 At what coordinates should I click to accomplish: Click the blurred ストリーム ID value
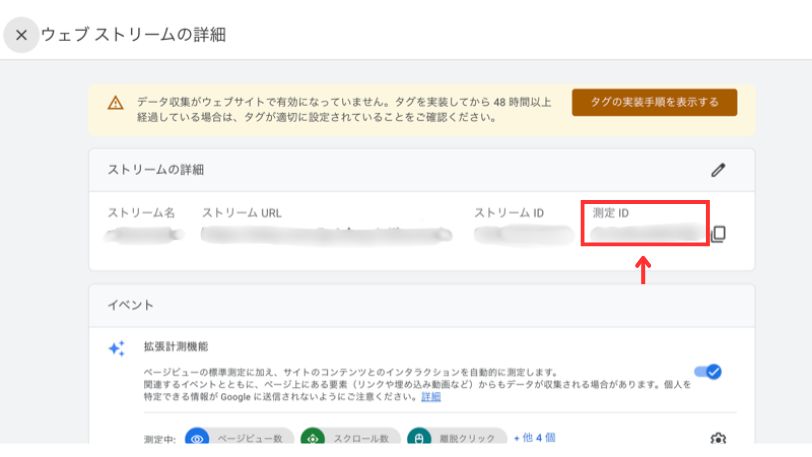[515, 234]
